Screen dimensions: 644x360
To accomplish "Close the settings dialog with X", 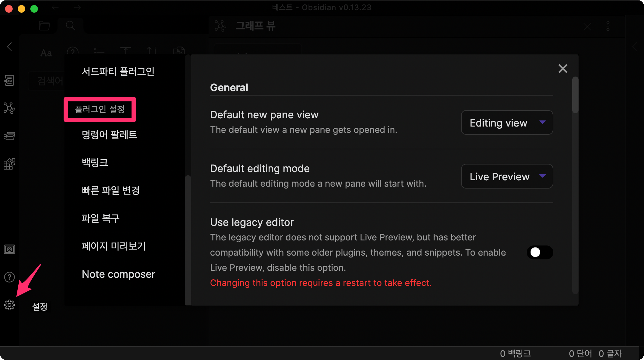I will point(562,69).
